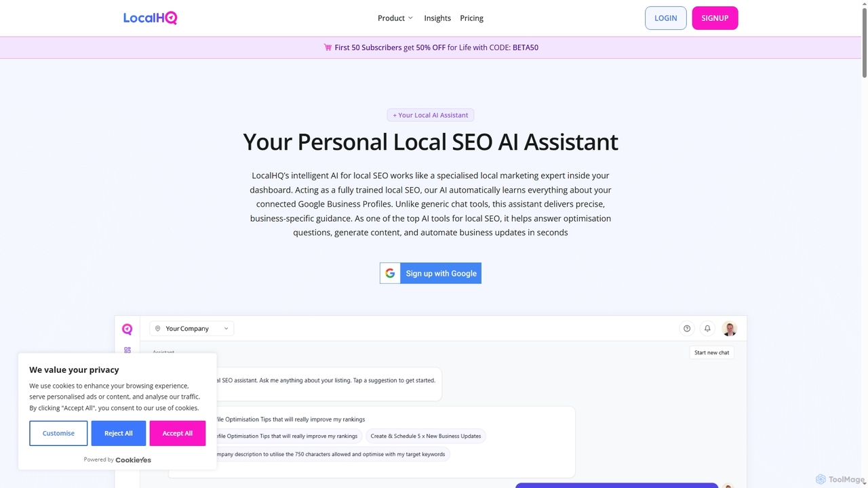Open the notifications bell icon
The image size is (868, 488).
707,329
